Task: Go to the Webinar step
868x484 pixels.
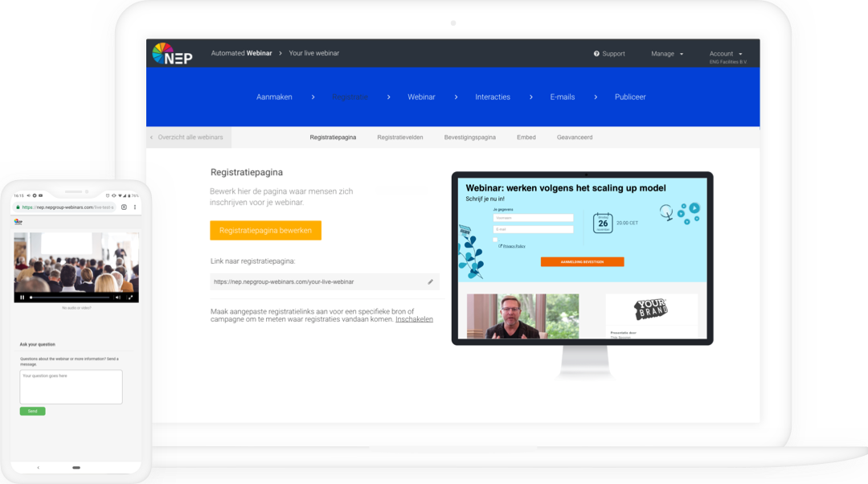Action: click(421, 97)
